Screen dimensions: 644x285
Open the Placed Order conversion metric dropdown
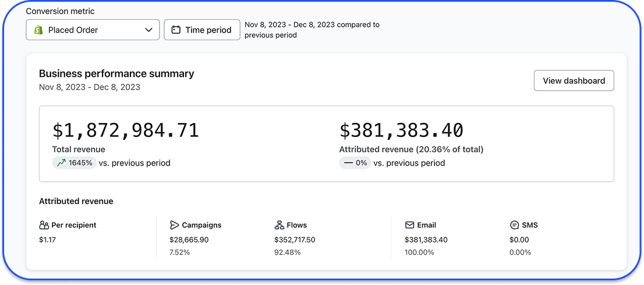tap(93, 30)
